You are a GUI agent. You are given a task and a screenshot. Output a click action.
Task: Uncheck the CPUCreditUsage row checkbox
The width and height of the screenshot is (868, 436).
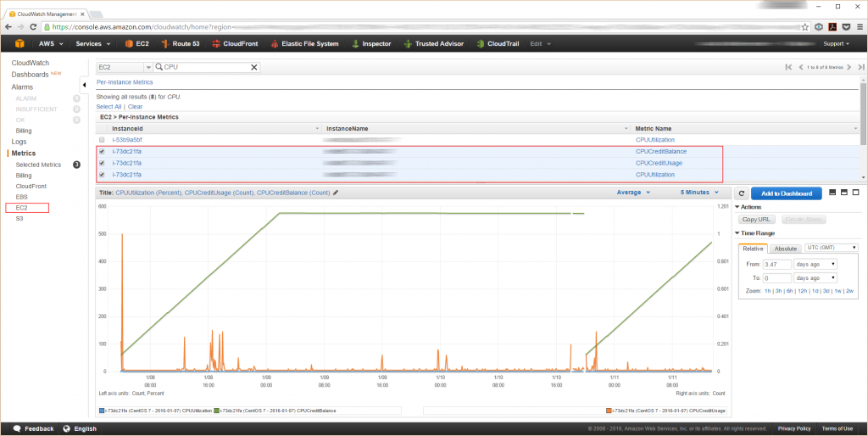pos(102,163)
